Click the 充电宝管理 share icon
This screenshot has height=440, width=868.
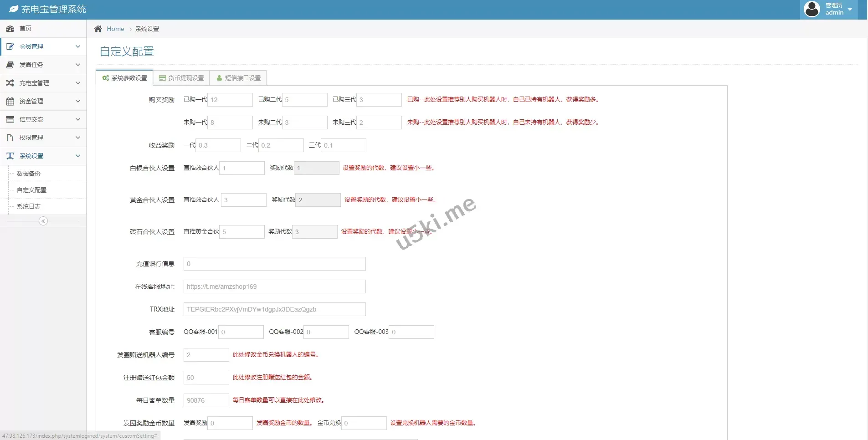tap(10, 82)
